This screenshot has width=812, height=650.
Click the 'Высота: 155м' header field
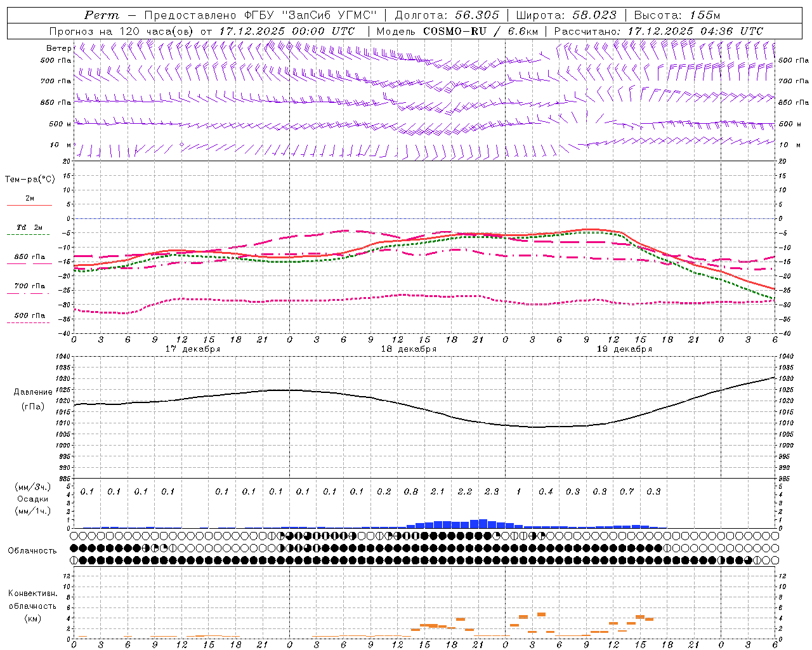pyautogui.click(x=677, y=15)
